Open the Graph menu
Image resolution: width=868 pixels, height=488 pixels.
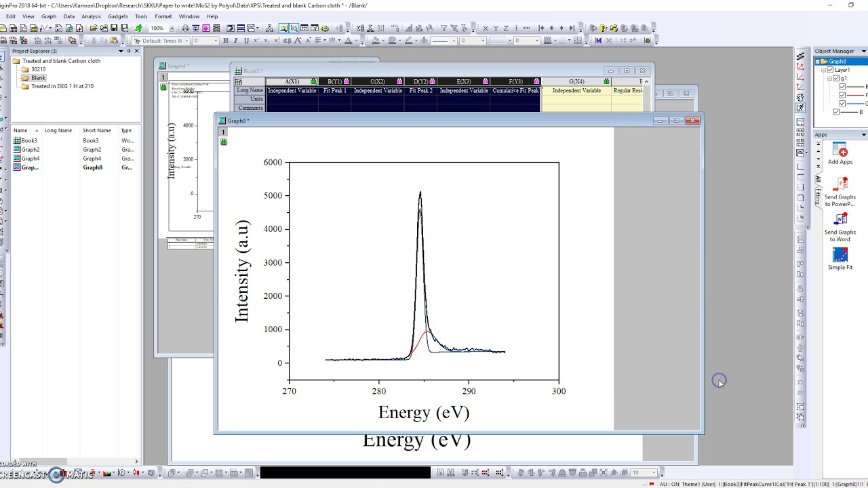click(48, 16)
